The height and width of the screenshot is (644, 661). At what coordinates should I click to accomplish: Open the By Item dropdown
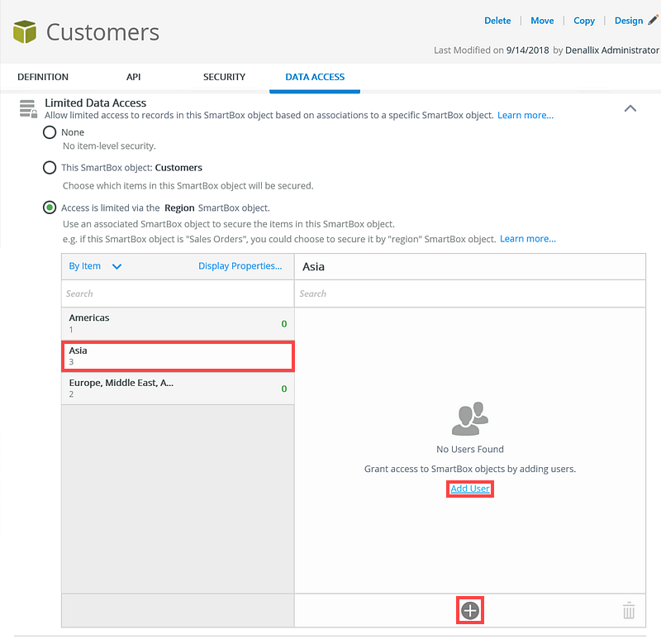coord(95,266)
